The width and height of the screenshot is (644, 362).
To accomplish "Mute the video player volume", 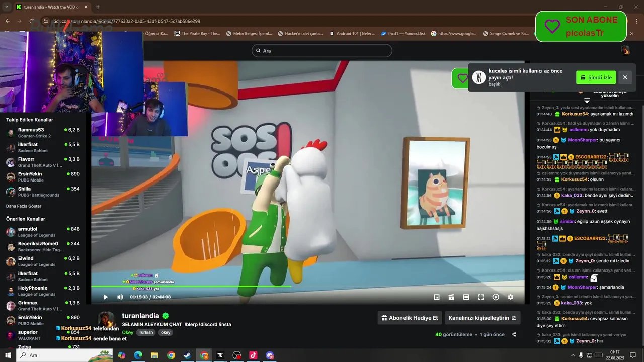I will 120,297.
